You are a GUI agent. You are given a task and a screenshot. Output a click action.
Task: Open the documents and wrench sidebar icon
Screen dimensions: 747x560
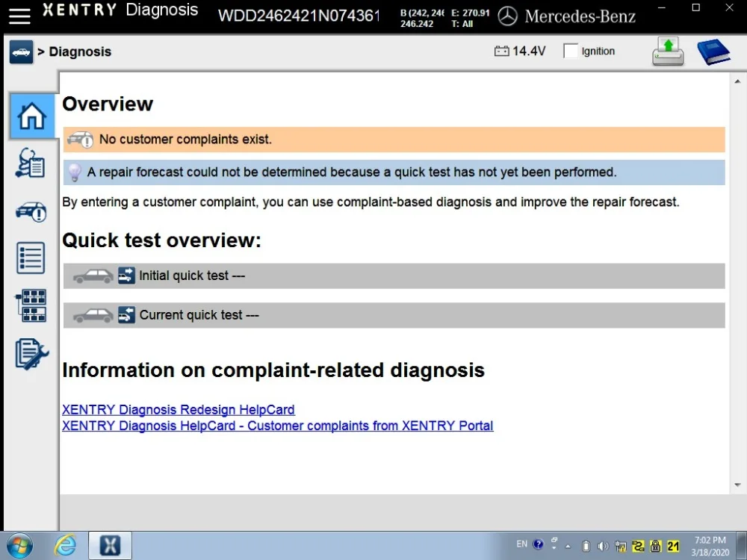[31, 354]
